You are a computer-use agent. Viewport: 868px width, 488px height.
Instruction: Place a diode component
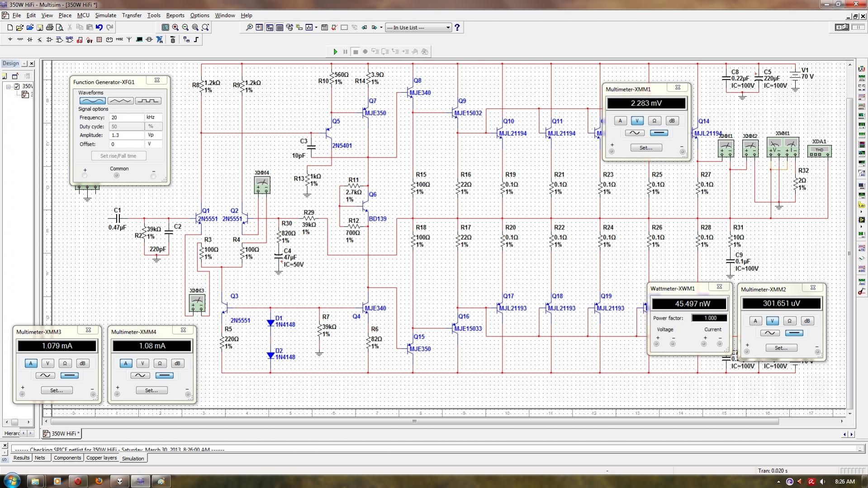[x=30, y=40]
